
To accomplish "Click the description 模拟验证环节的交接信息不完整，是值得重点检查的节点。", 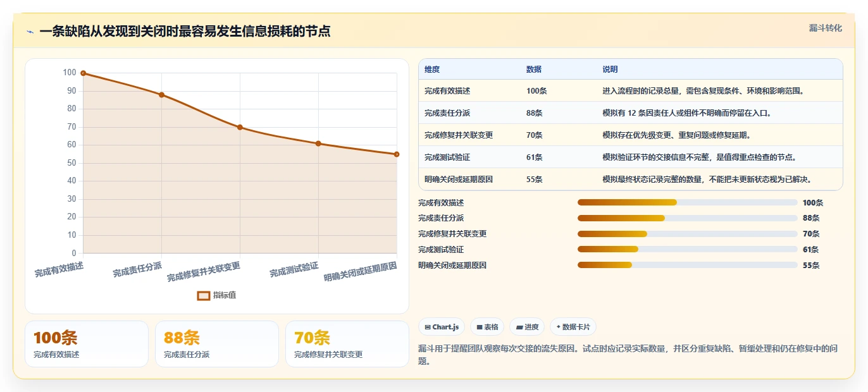I will (700, 157).
